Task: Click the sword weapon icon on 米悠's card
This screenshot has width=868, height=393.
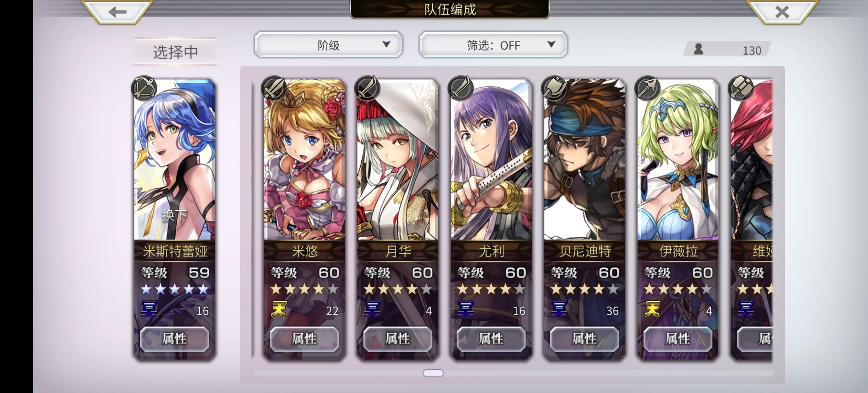Action: [274, 88]
